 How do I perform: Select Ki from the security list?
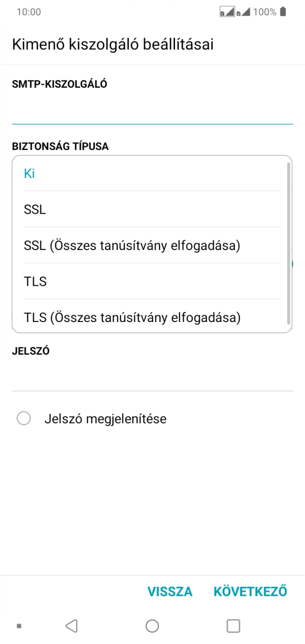(29, 173)
